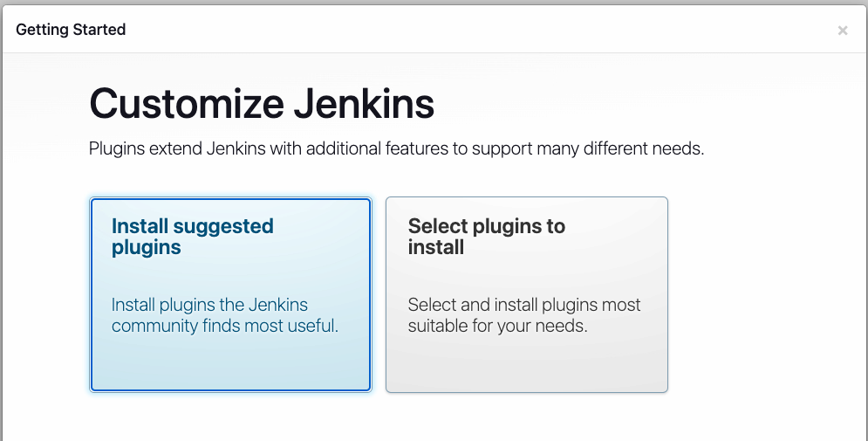This screenshot has height=441, width=868.
Task: Click the 'Plugins extend Jenkins' description text
Action: [x=396, y=149]
